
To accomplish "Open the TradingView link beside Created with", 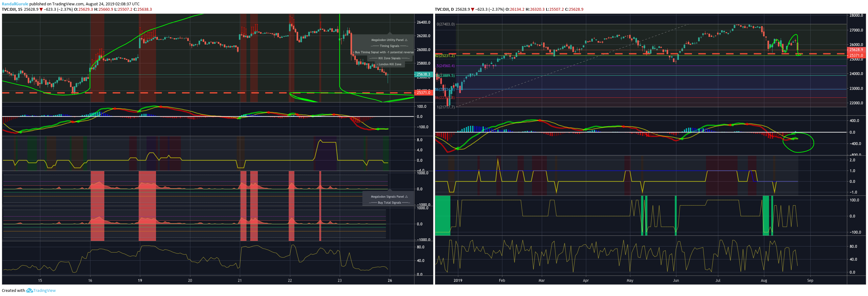I will 44,290.
